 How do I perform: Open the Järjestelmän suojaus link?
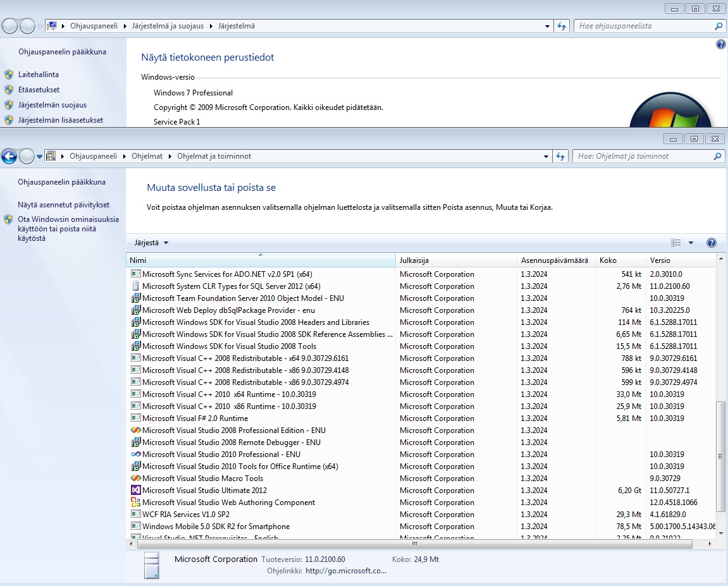pos(52,105)
